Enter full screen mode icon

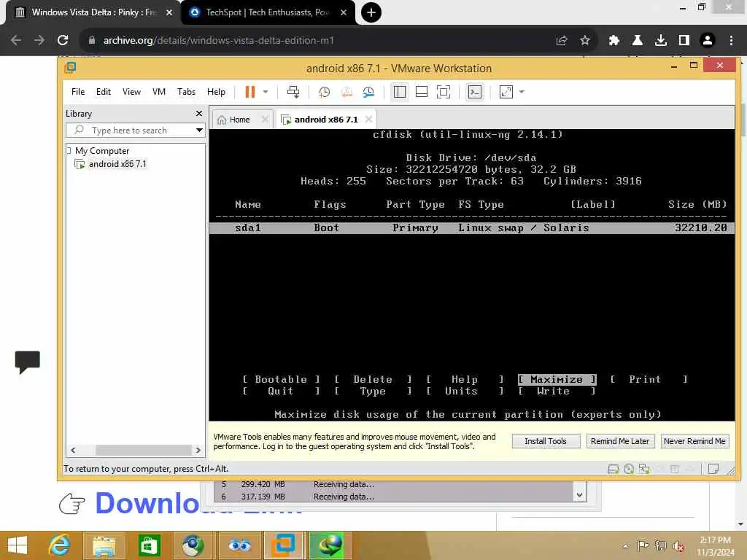pyautogui.click(x=443, y=92)
